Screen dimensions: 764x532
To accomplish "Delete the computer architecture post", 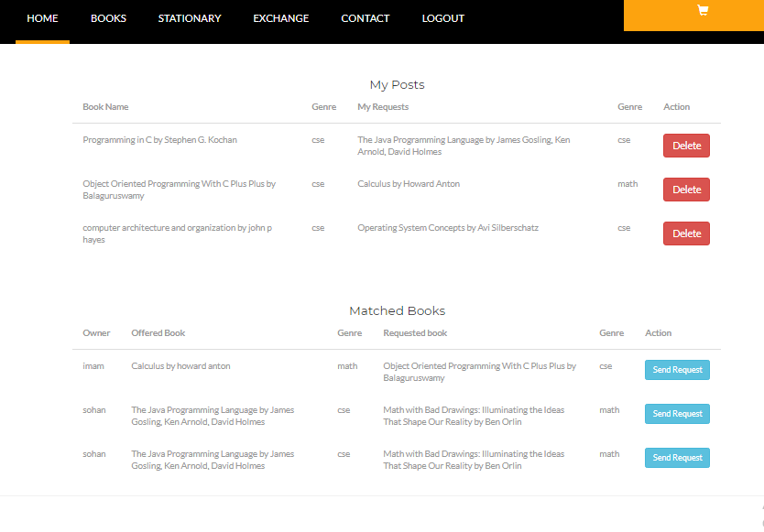I will click(x=685, y=233).
